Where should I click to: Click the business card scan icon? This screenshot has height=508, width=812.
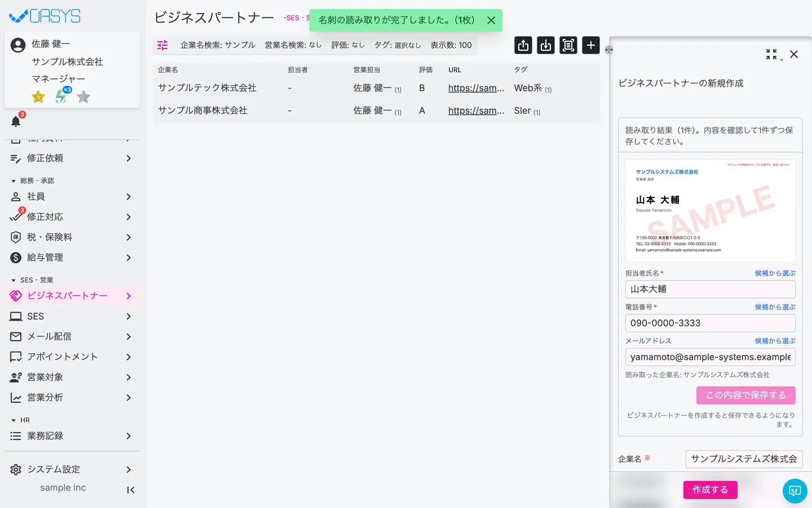(568, 45)
